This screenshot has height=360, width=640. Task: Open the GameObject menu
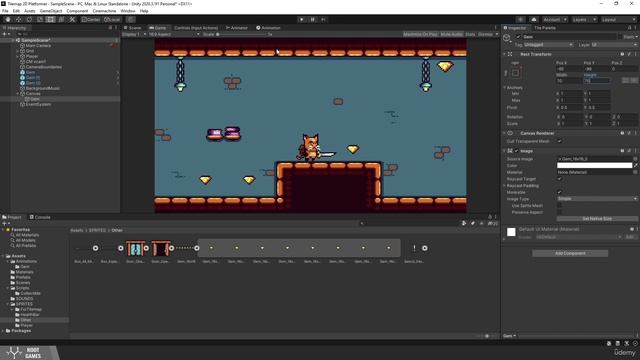tap(51, 11)
